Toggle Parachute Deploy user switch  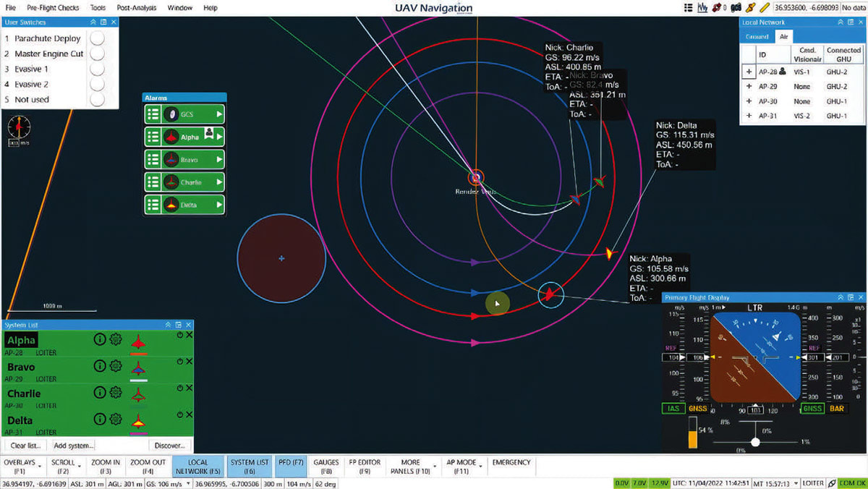pyautogui.click(x=97, y=38)
